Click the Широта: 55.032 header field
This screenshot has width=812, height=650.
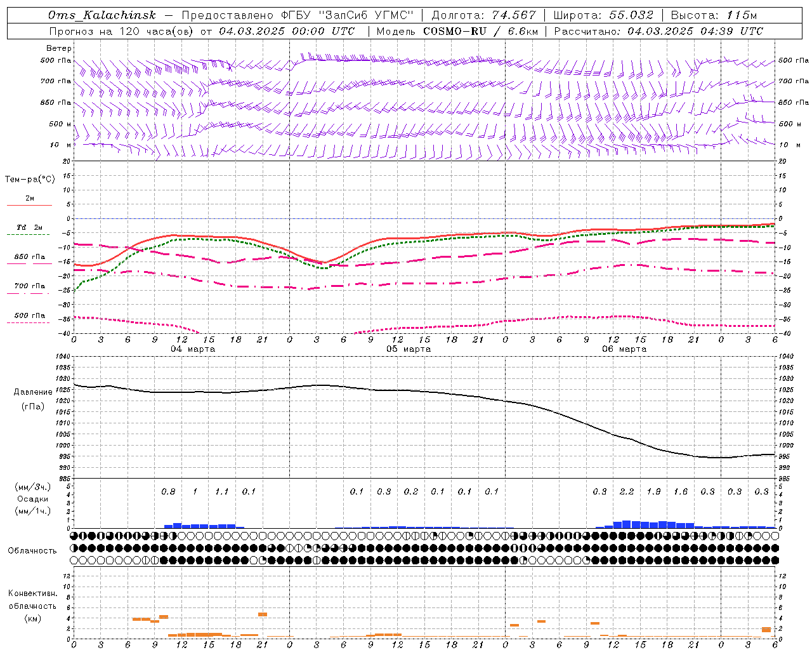(x=603, y=15)
